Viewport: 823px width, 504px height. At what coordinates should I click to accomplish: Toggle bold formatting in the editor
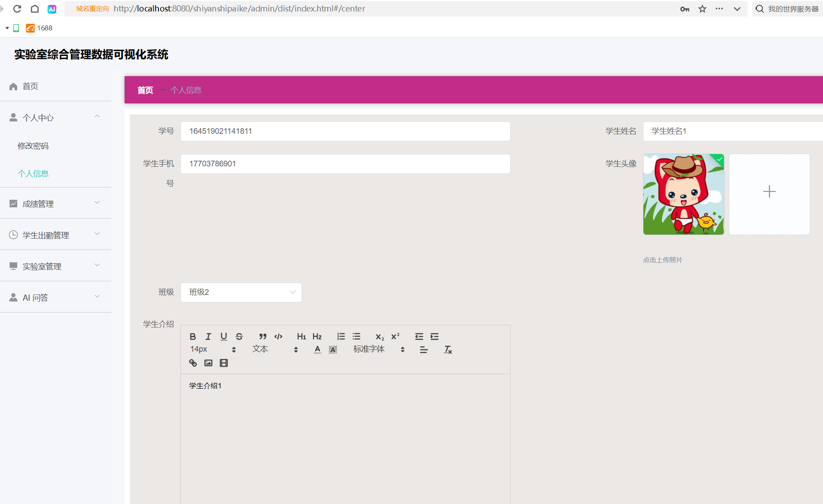(x=193, y=337)
